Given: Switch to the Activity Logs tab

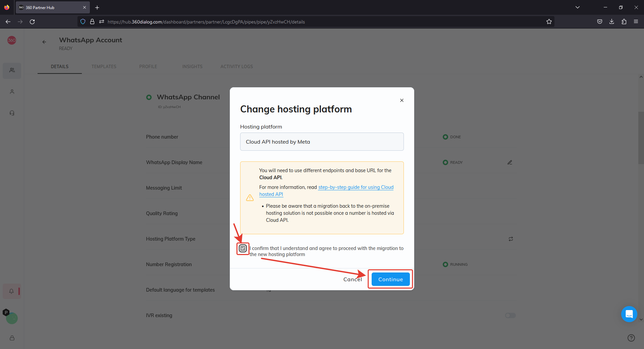Looking at the screenshot, I should 236,66.
